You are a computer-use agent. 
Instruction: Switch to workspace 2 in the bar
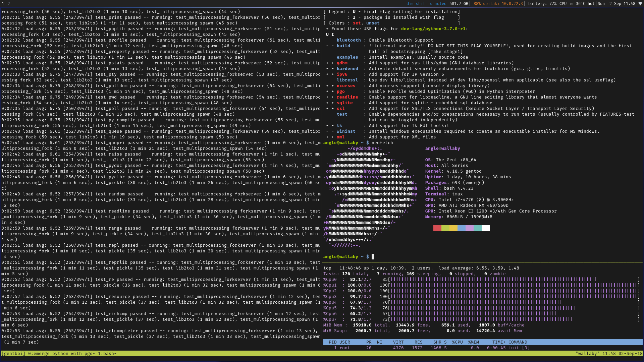pos(9,4)
